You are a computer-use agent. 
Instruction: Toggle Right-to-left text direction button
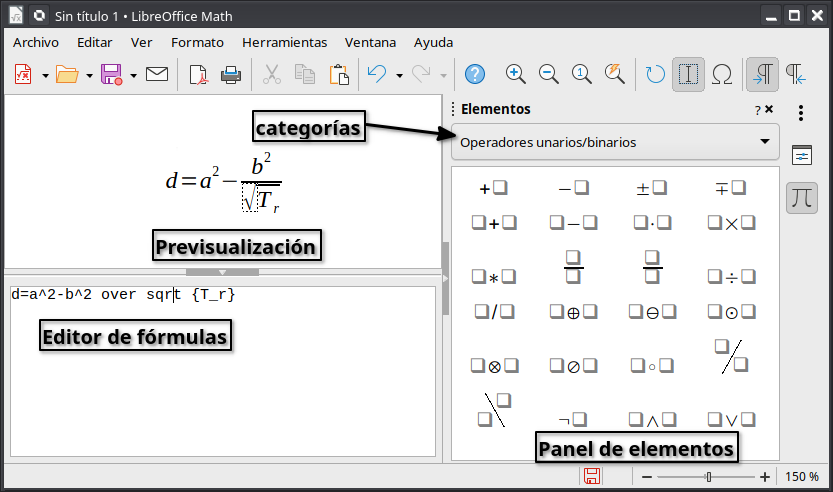tap(795, 74)
